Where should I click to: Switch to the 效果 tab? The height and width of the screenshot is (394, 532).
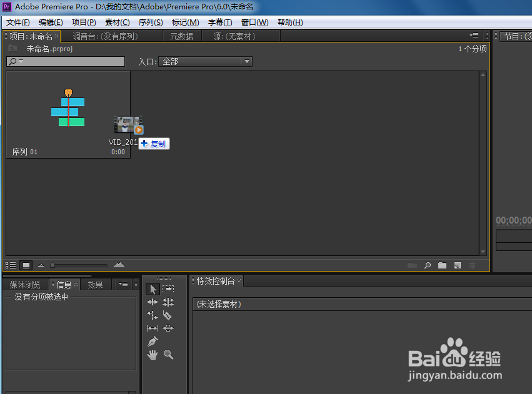95,285
